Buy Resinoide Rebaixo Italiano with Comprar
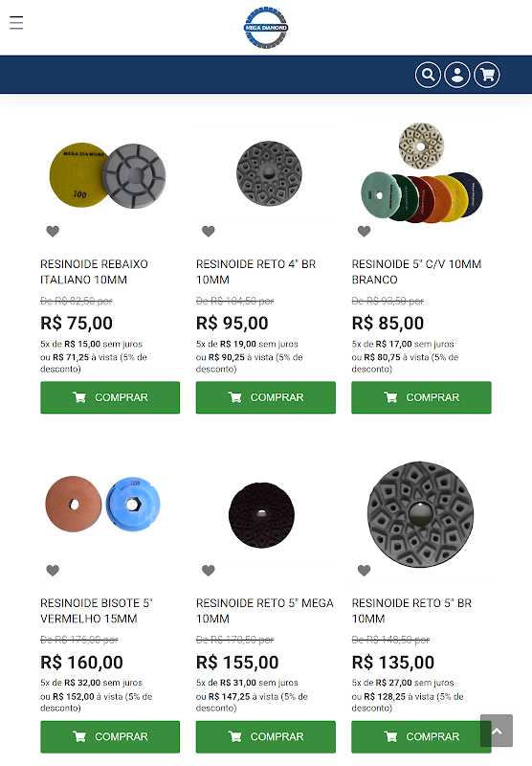The width and height of the screenshot is (532, 766). click(110, 397)
